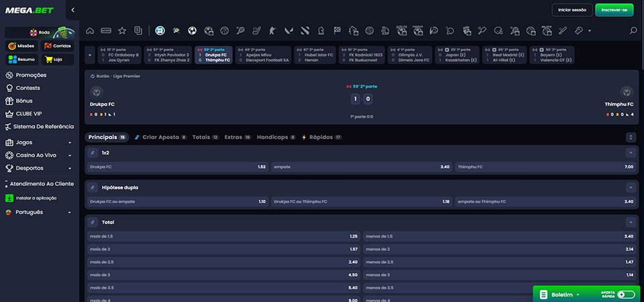Select the tennis racket sport icon
The height and width of the screenshot is (302, 644).
click(x=240, y=31)
